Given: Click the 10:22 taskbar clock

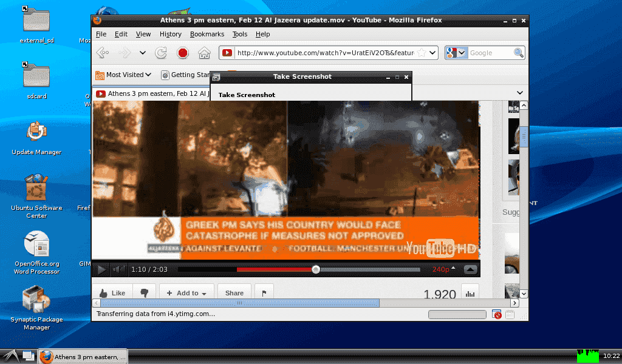Looking at the screenshot, I should click(611, 356).
